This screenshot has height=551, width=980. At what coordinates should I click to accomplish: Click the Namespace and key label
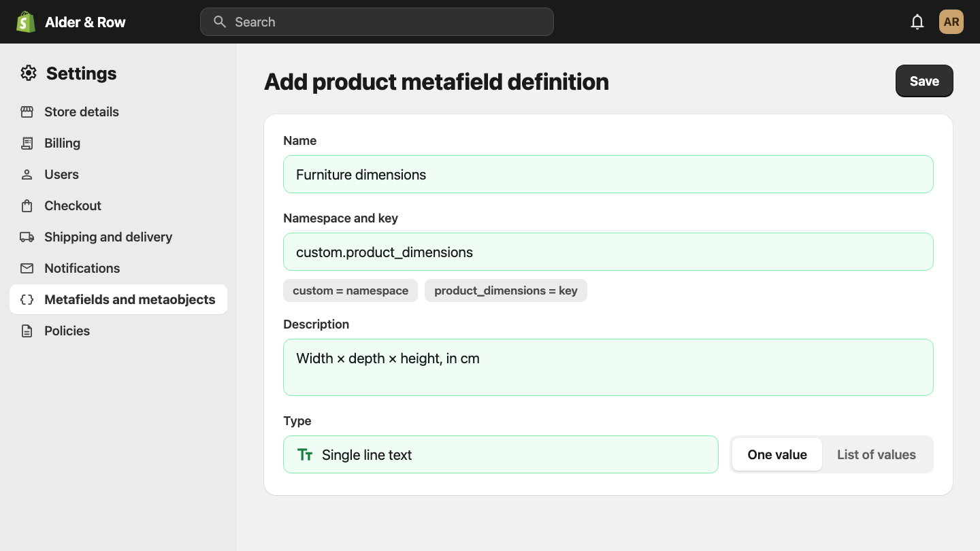(x=341, y=218)
